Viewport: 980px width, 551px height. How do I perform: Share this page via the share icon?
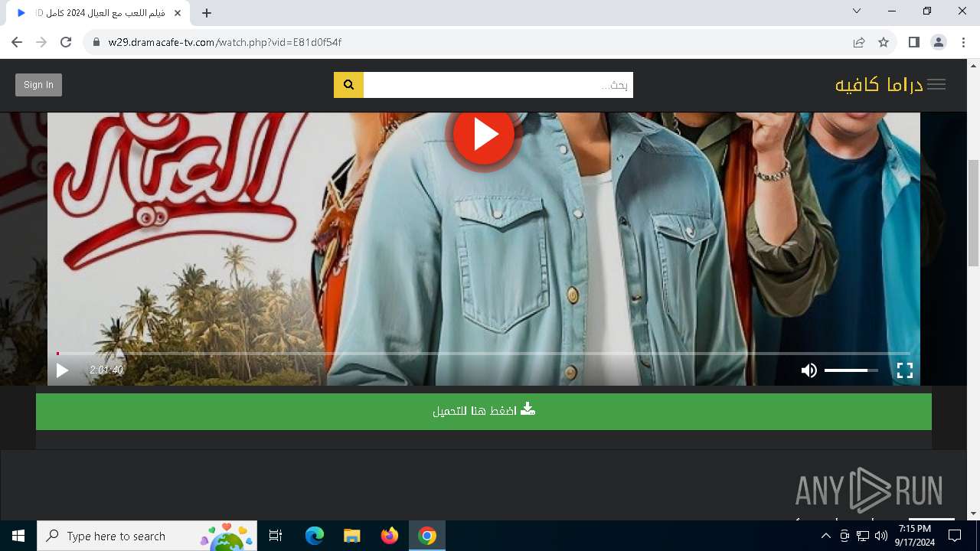click(859, 42)
